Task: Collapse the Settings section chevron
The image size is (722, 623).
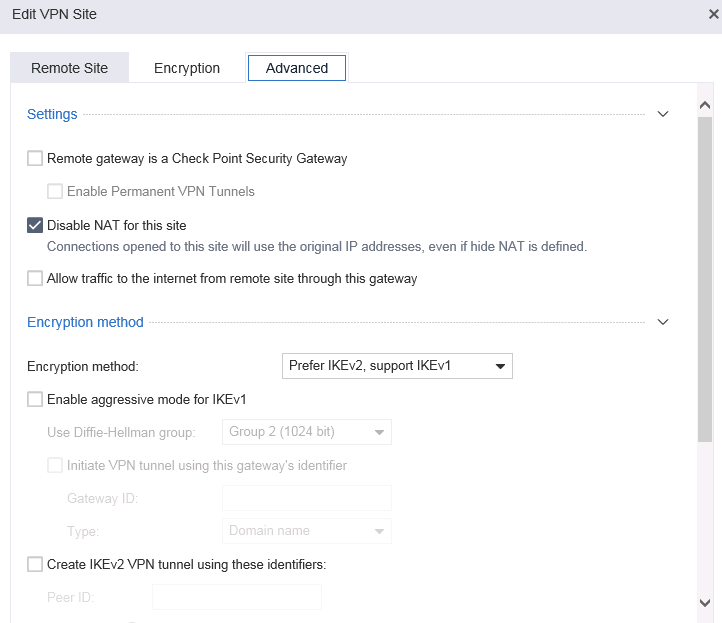Action: [663, 114]
